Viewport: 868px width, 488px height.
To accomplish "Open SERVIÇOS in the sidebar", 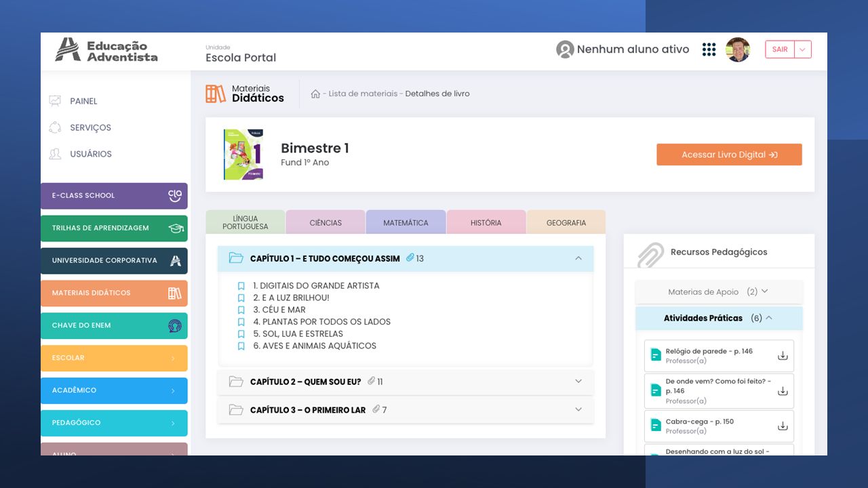I will click(x=90, y=127).
